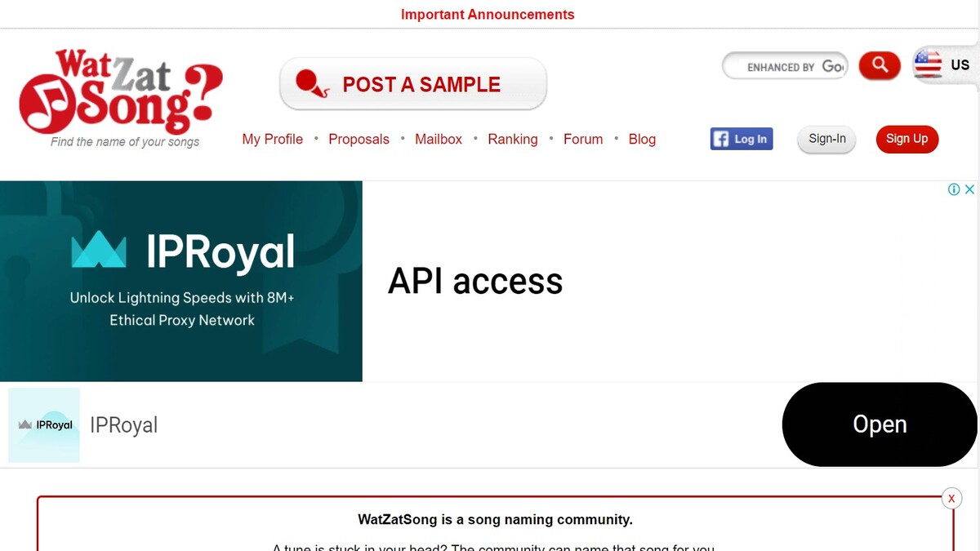This screenshot has width=980, height=551.
Task: Click the ad info icon
Action: [953, 189]
